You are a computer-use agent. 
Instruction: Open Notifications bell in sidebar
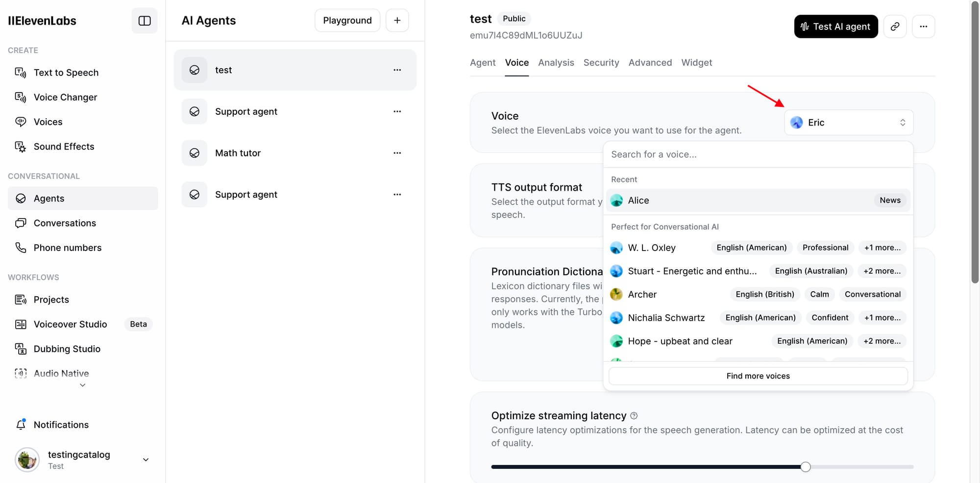click(21, 425)
